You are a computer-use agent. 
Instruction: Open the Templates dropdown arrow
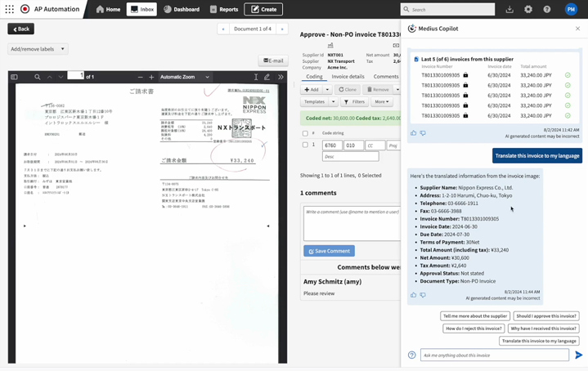tap(333, 101)
